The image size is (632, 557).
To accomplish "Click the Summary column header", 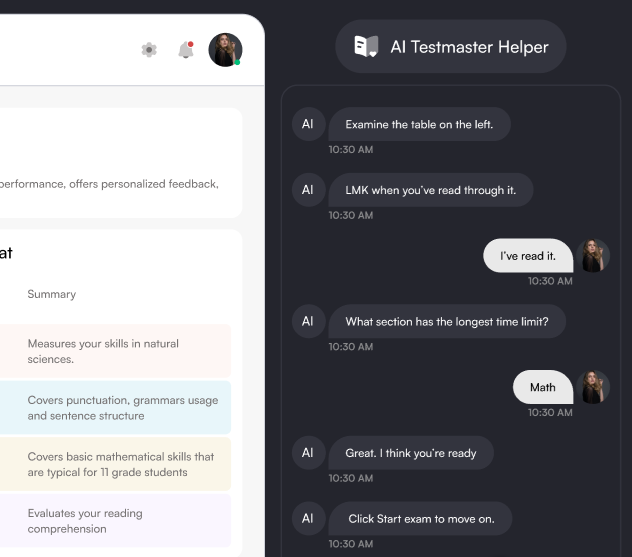I will 52,294.
